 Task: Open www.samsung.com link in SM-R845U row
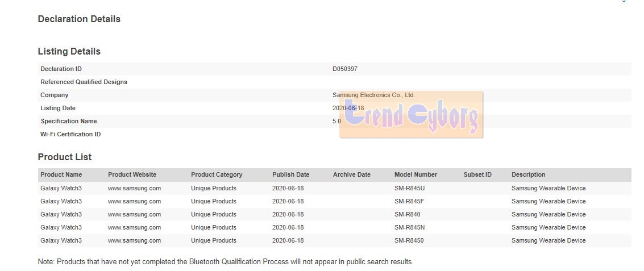[x=134, y=188]
